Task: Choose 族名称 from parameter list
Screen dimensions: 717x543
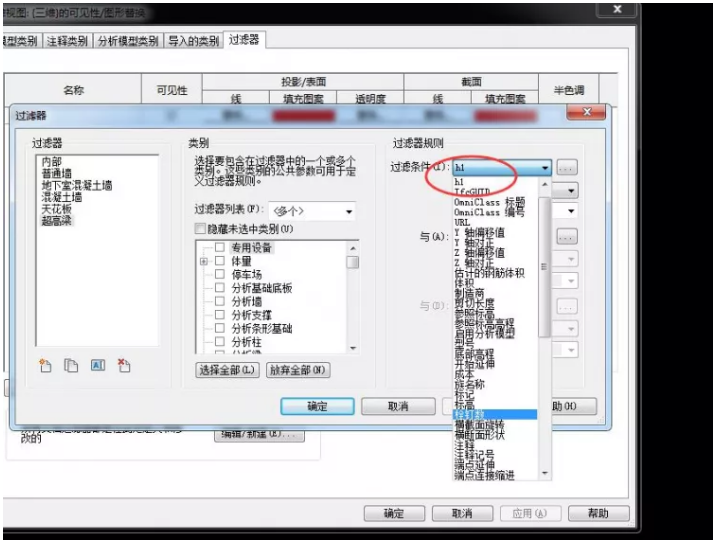Action: pyautogui.click(x=469, y=384)
